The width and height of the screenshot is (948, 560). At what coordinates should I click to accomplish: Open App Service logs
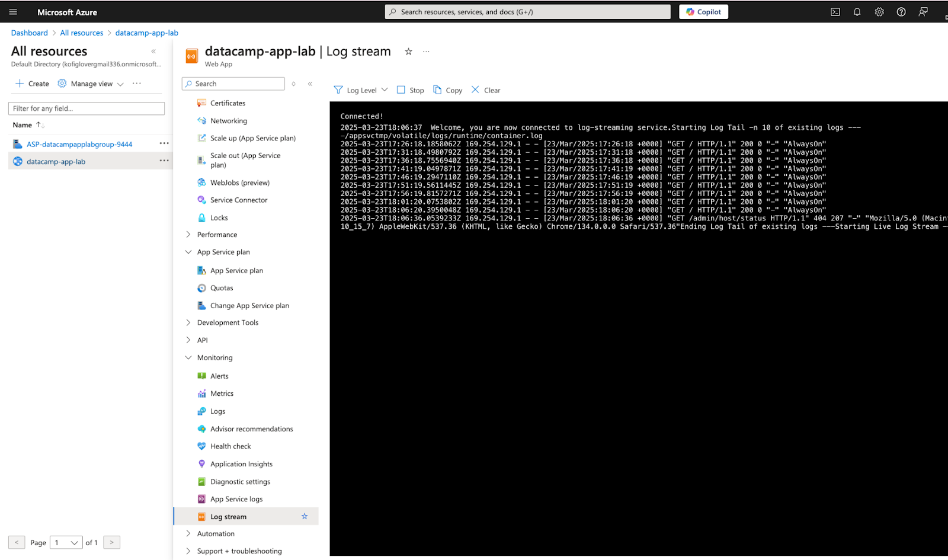(x=236, y=499)
